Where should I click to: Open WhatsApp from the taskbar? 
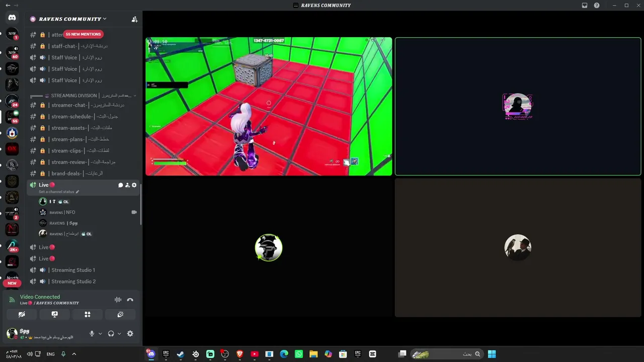coord(299,354)
